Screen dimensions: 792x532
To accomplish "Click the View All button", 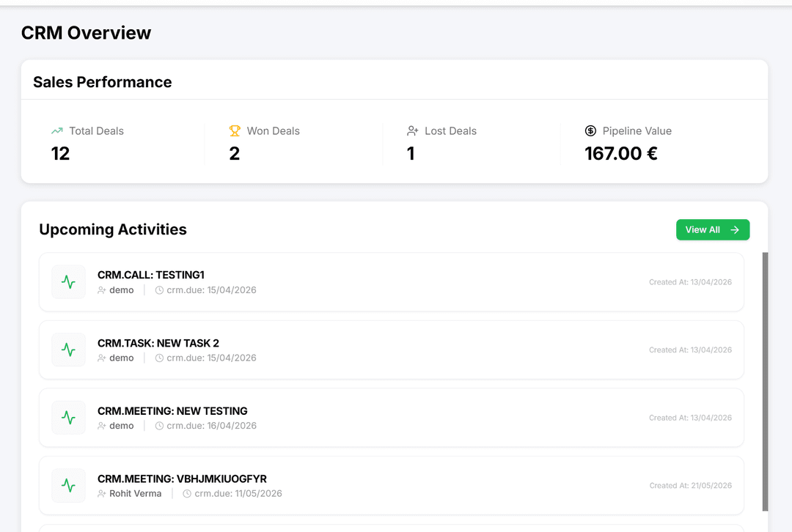I will 713,229.
